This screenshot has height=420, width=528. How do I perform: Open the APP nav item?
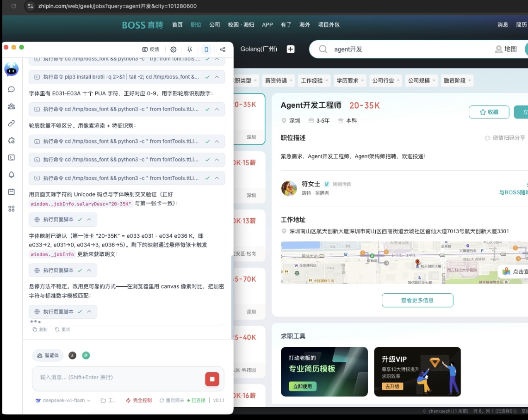coord(267,25)
